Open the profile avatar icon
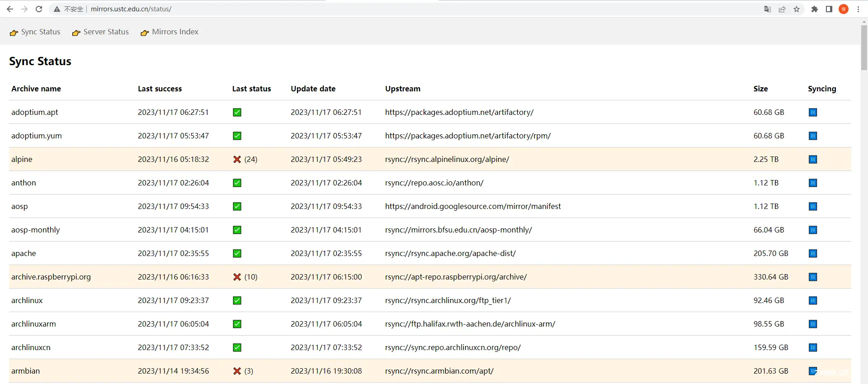Viewport: 868px width, 384px height. click(844, 9)
